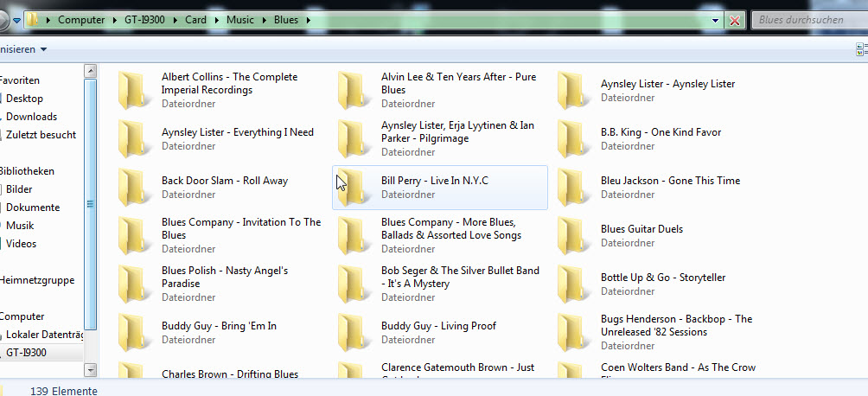Click the Blues durchsuchen search field
868x396 pixels.
(x=809, y=20)
